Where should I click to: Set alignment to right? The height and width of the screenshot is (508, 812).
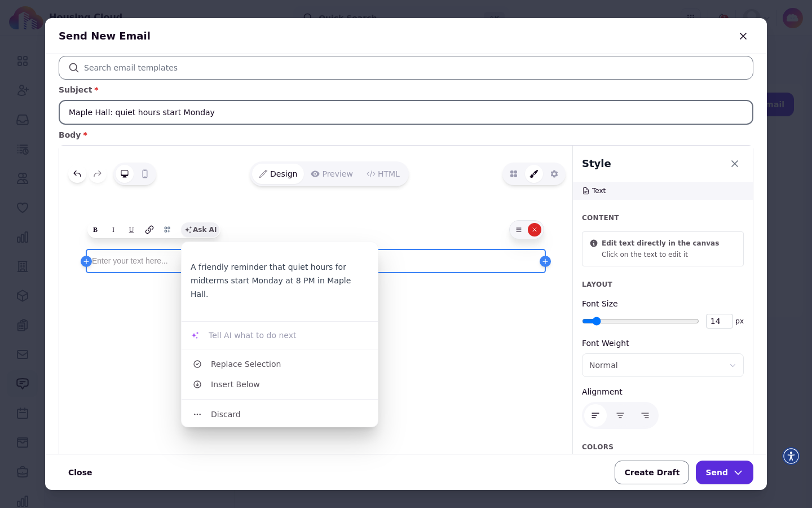pyautogui.click(x=645, y=415)
